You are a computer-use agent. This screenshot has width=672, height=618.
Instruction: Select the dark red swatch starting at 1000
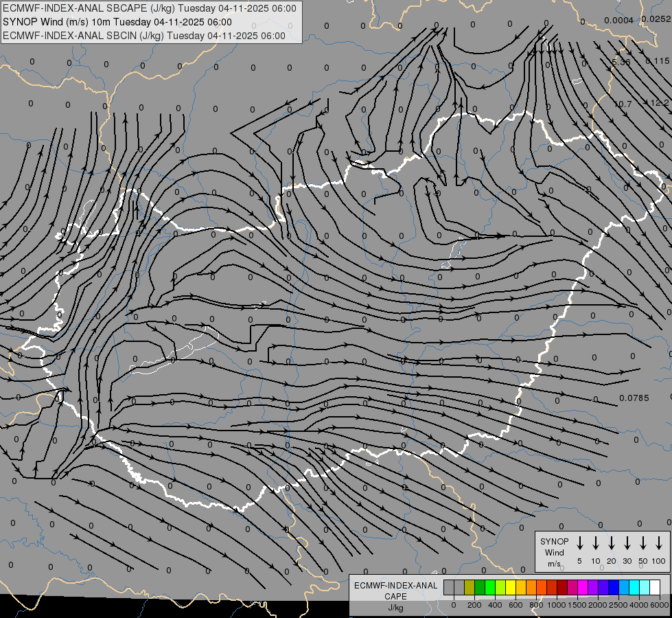click(562, 587)
